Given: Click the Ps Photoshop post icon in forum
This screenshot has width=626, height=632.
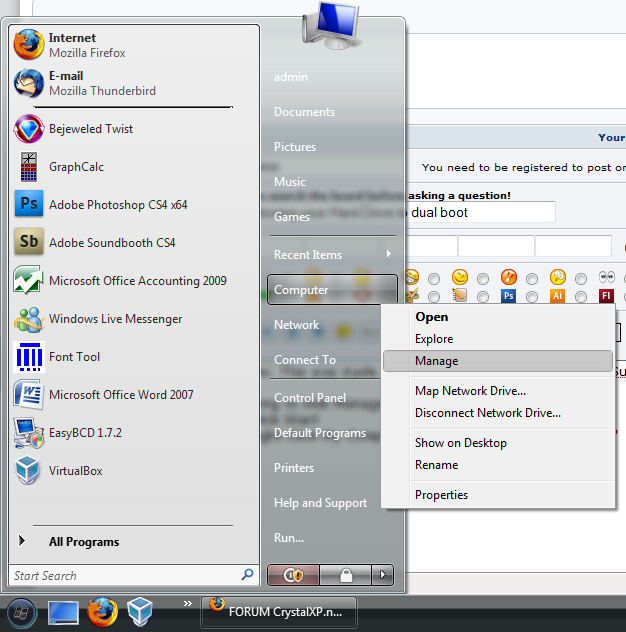Looking at the screenshot, I should pyautogui.click(x=508, y=296).
